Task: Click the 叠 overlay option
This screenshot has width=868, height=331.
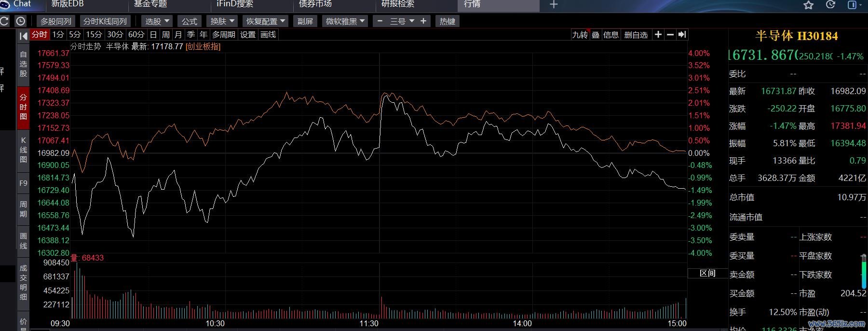Action: (x=596, y=35)
